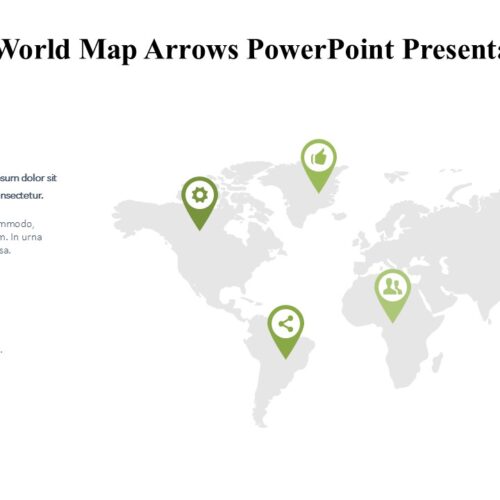The image size is (500, 500).
Task: Click the 'mmodo,' paragraph line
Action: pyautogui.click(x=17, y=224)
